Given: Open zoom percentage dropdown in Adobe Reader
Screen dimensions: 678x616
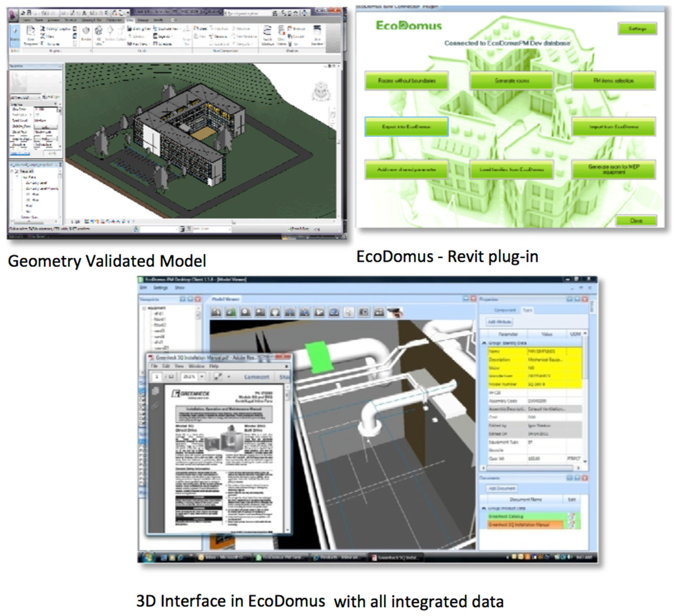Looking at the screenshot, I should pos(202,377).
